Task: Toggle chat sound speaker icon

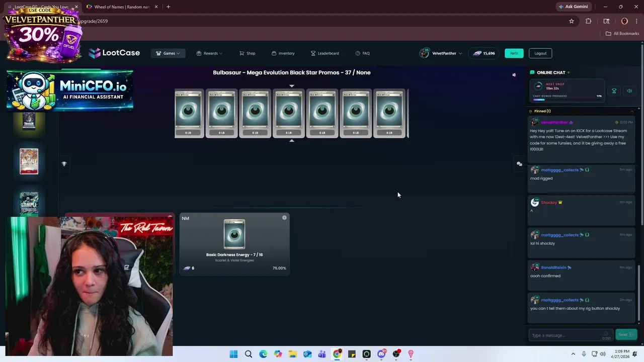Action: 629,91
